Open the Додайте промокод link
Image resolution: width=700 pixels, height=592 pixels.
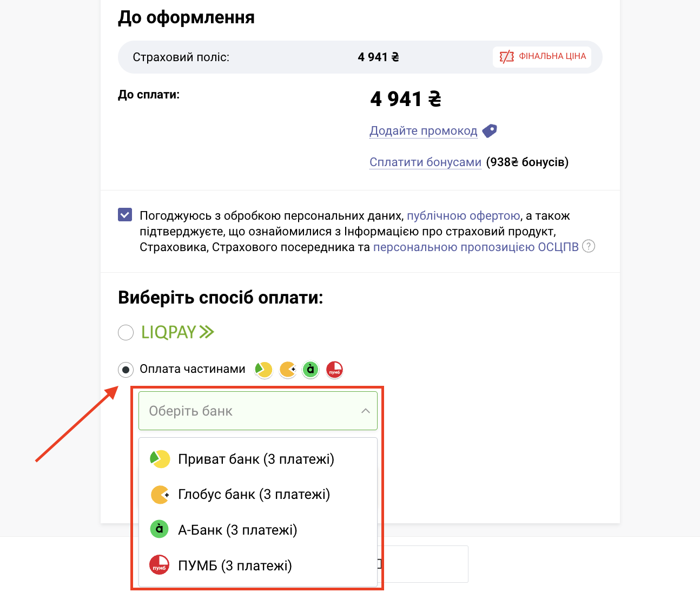(424, 131)
